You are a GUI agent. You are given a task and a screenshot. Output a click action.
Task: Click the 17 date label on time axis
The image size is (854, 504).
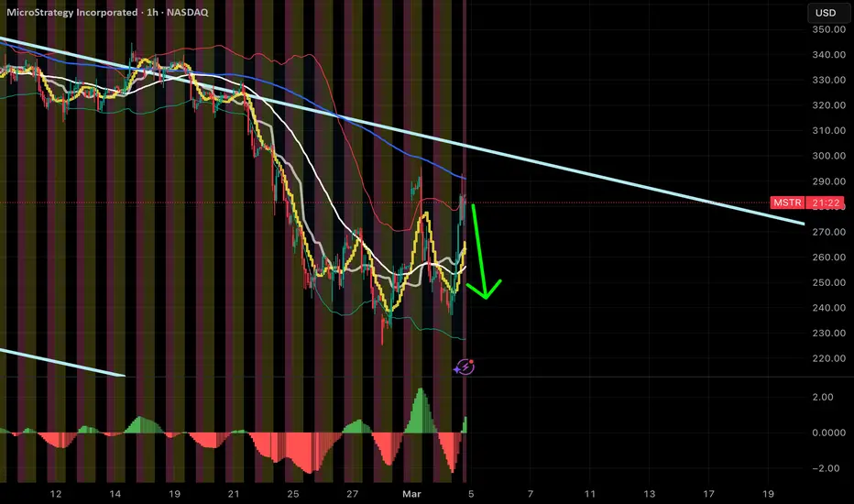708,494
